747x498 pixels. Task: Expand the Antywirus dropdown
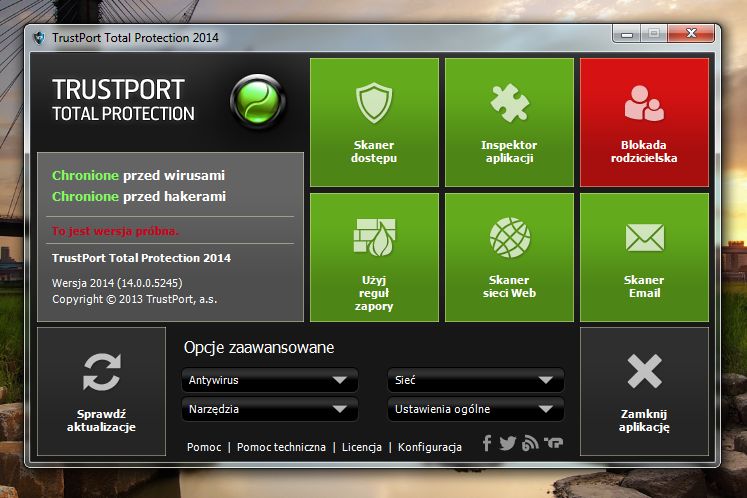(x=270, y=380)
